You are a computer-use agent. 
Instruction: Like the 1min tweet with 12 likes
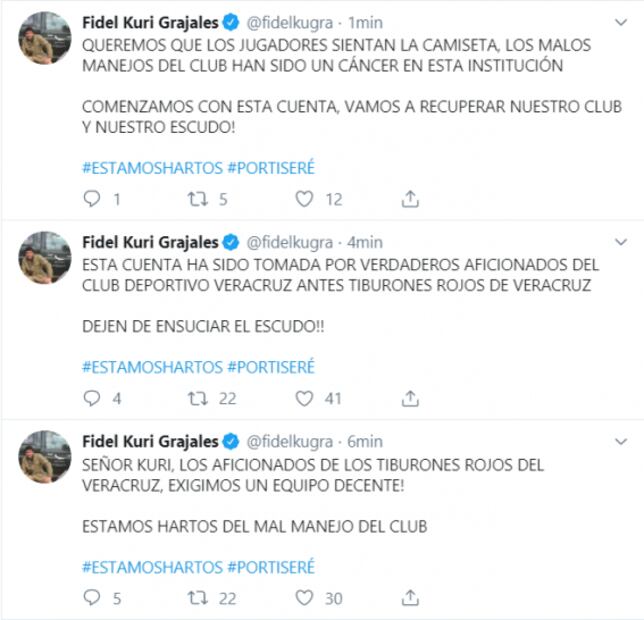pyautogui.click(x=304, y=199)
